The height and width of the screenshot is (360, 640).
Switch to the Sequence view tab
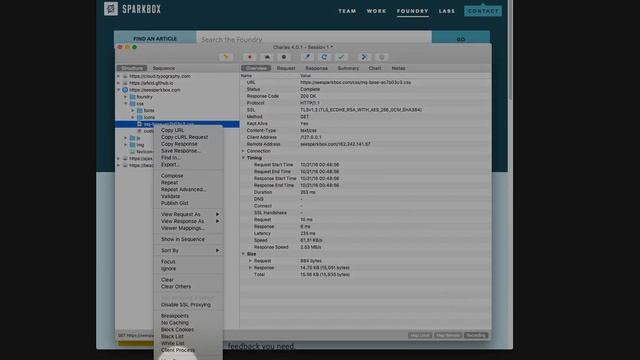(x=164, y=68)
